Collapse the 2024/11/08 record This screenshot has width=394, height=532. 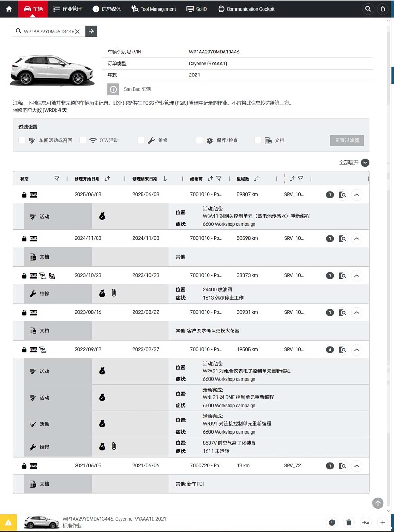[x=357, y=239]
